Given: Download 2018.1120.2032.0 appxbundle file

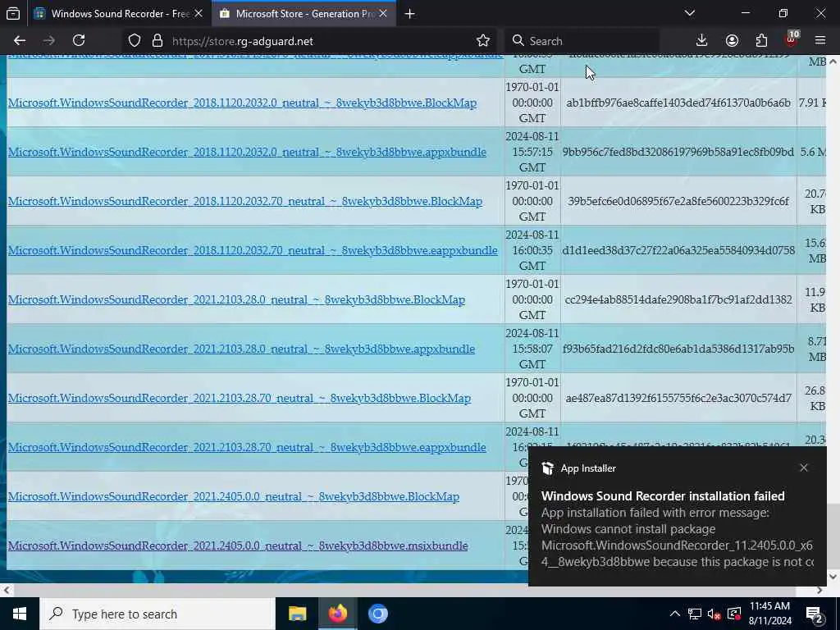Looking at the screenshot, I should (x=247, y=152).
